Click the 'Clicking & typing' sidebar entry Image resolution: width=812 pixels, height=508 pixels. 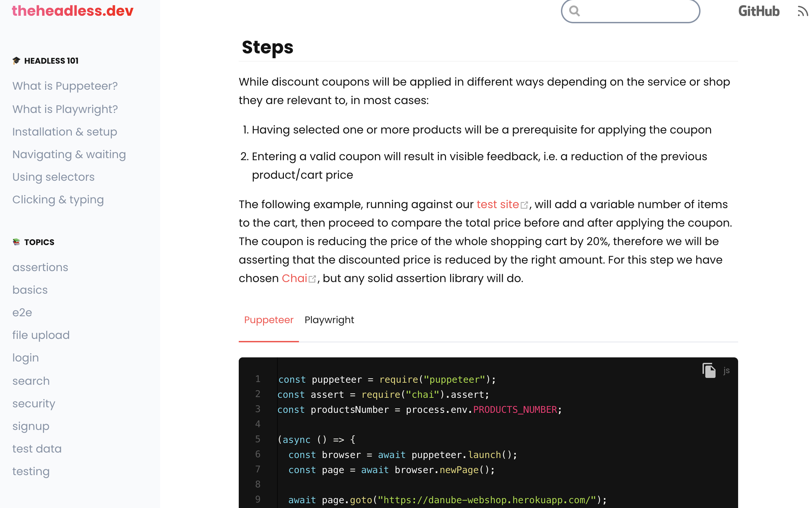[58, 199]
